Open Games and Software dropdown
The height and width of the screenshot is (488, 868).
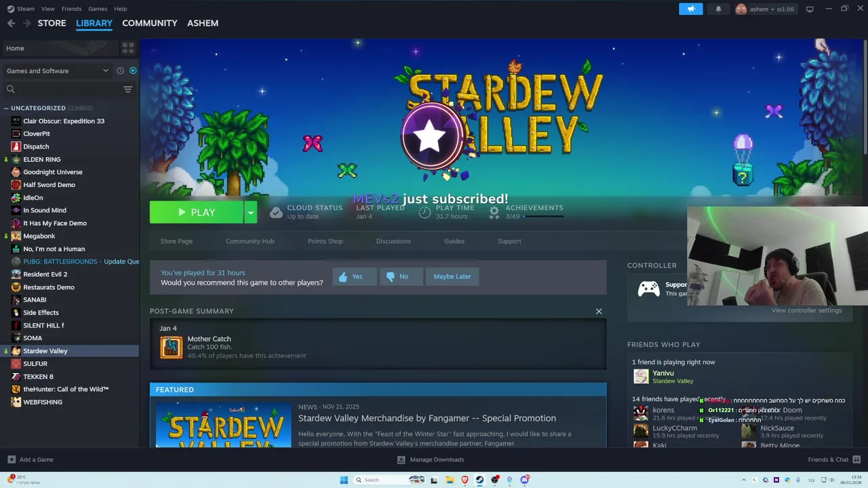tap(56, 70)
